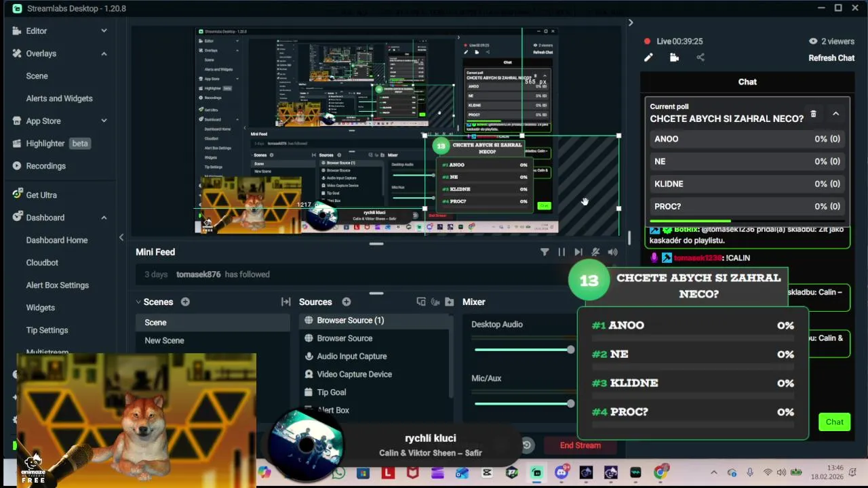This screenshot has width=868, height=488.
Task: Expand the App Store section chevron
Action: tap(104, 121)
